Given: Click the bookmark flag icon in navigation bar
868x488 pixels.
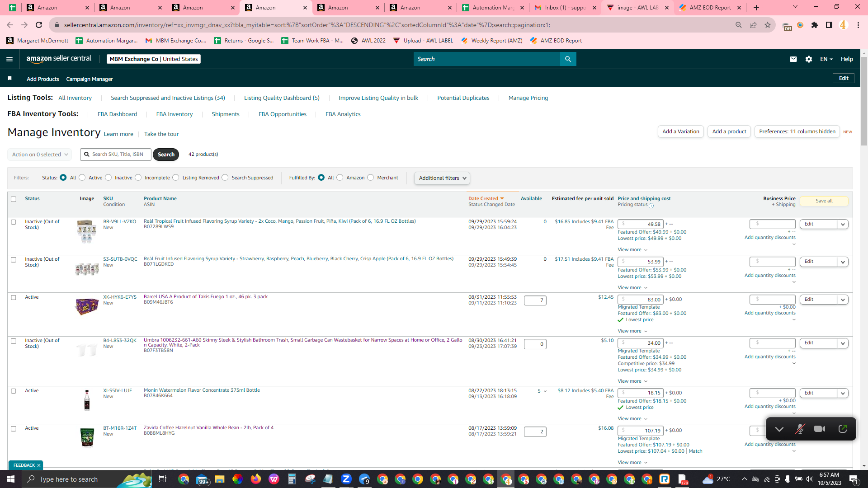Looking at the screenshot, I should click(9, 79).
